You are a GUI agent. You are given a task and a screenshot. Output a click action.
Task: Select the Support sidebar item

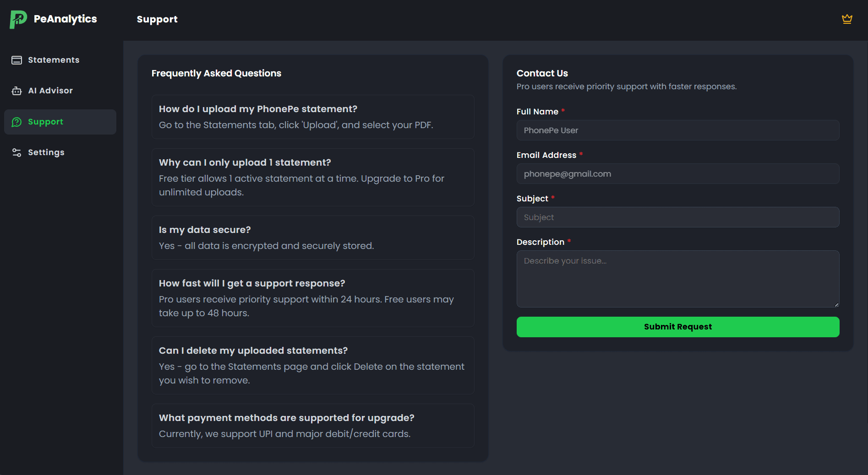(x=46, y=122)
